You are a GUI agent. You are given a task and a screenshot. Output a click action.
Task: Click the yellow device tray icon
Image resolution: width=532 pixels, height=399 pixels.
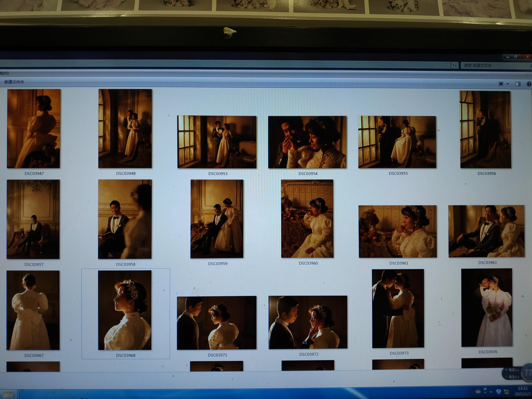[506, 392]
